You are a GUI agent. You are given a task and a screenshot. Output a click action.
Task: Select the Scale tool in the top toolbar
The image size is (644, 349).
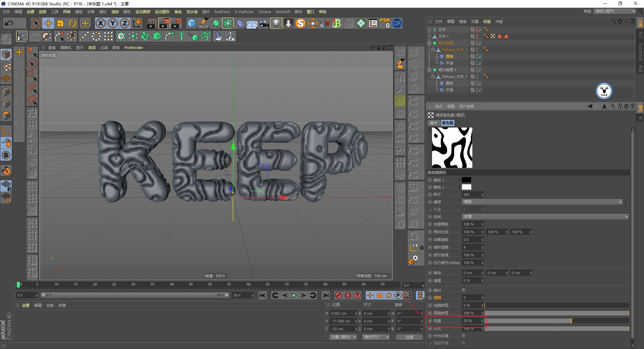coord(60,23)
